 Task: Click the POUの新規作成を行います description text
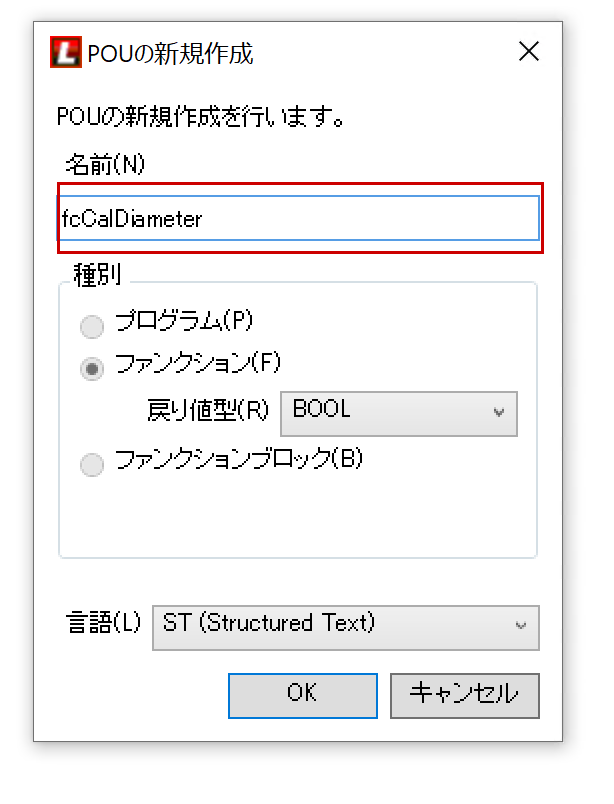[202, 118]
